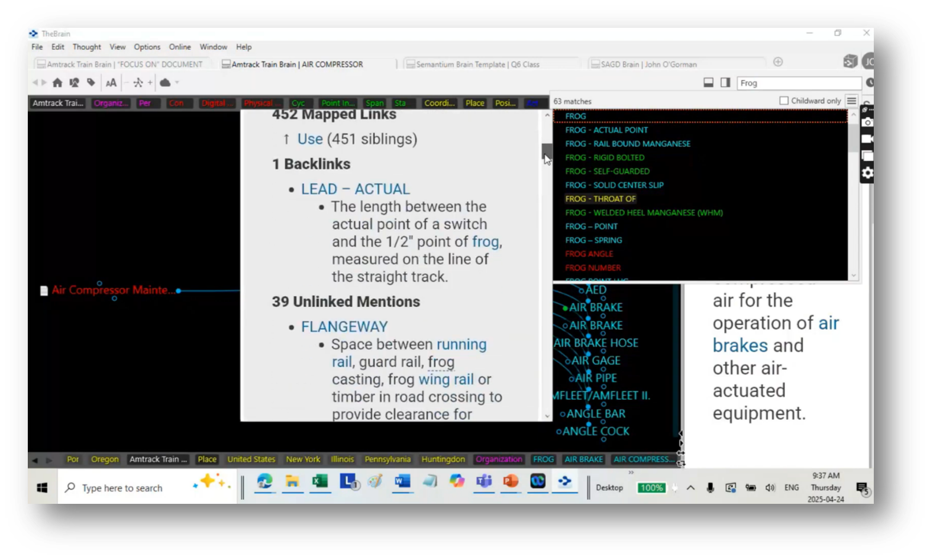Screen dimensions: 930x560
Task: Open the FLANGEWAY mention link
Action: 344,327
